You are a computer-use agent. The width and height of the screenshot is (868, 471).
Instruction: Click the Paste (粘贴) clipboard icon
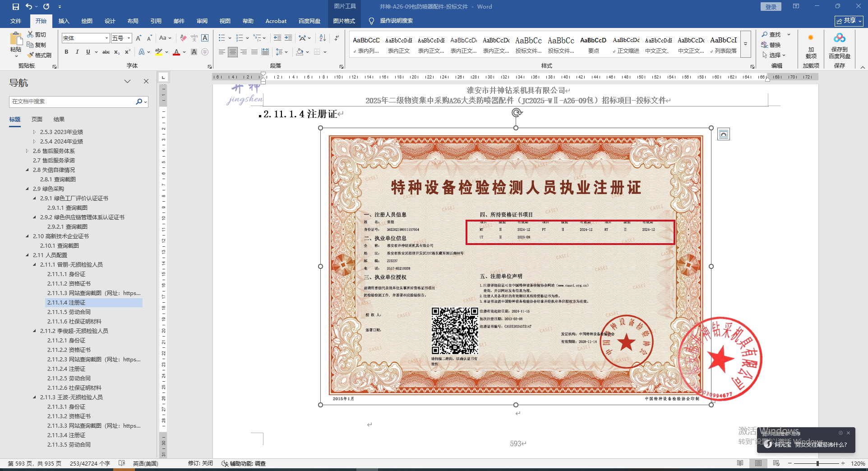click(x=16, y=39)
